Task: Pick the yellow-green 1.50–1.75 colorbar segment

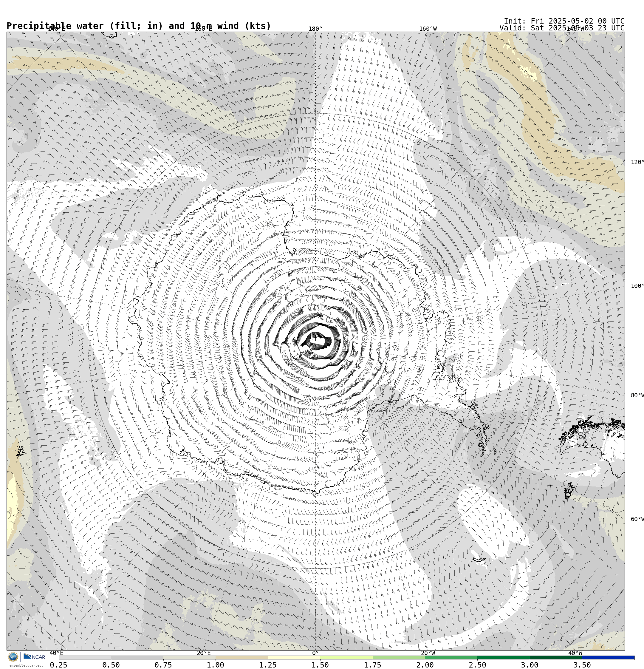Action: tap(346, 657)
